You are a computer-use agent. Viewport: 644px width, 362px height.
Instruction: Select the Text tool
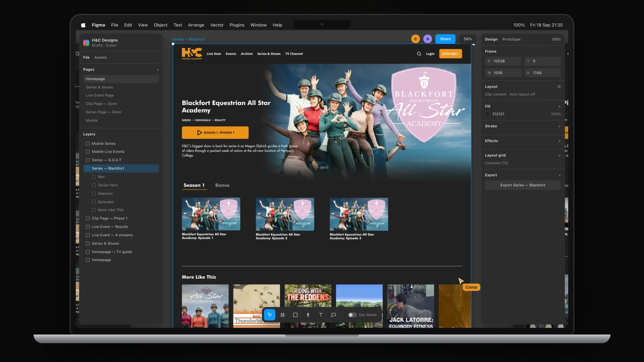tap(321, 315)
